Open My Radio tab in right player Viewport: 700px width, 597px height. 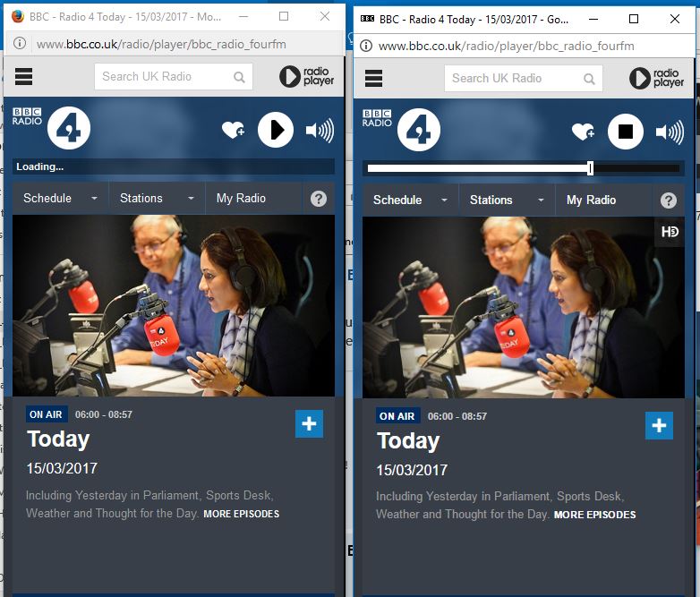[x=591, y=200]
